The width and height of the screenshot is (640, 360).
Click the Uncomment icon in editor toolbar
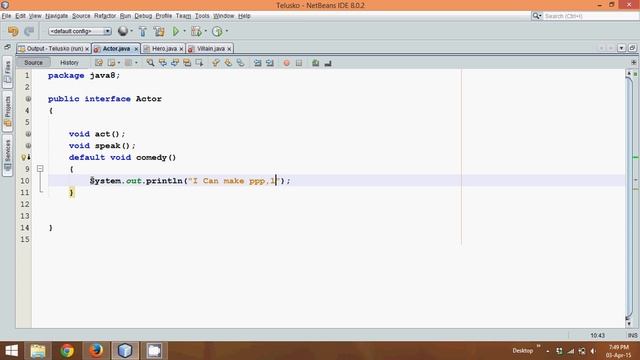click(x=328, y=63)
